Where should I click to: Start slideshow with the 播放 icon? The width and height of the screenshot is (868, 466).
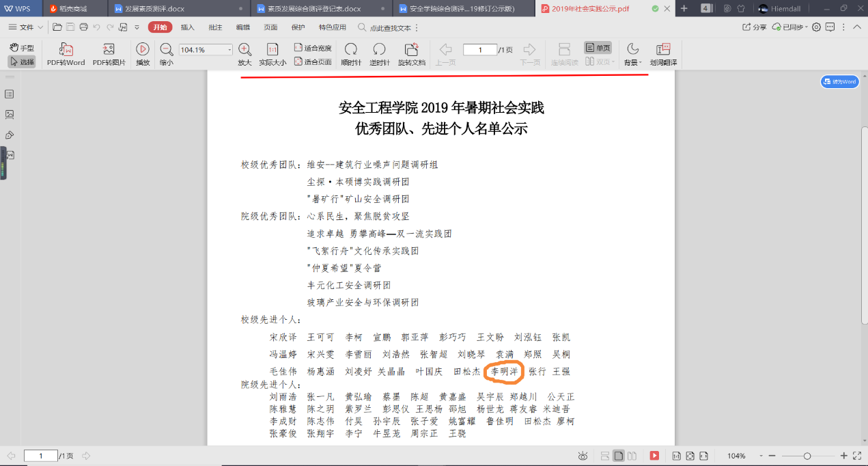(x=143, y=50)
